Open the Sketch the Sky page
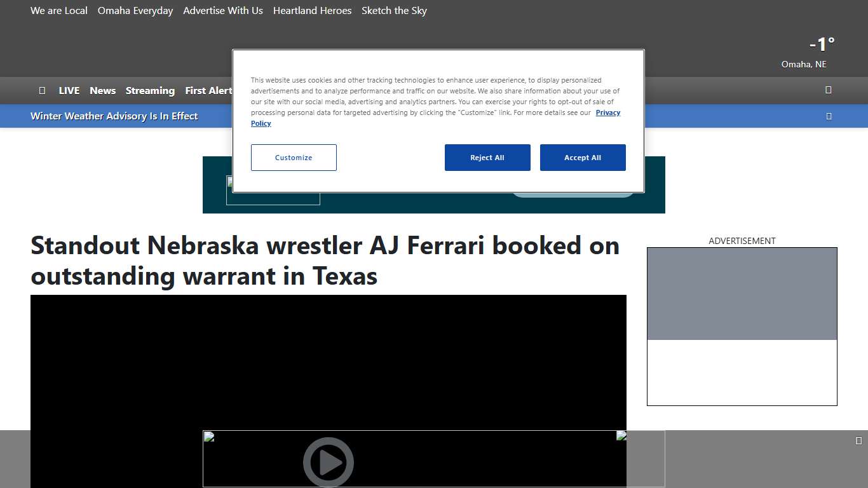Viewport: 868px width, 488px height. 394,11
